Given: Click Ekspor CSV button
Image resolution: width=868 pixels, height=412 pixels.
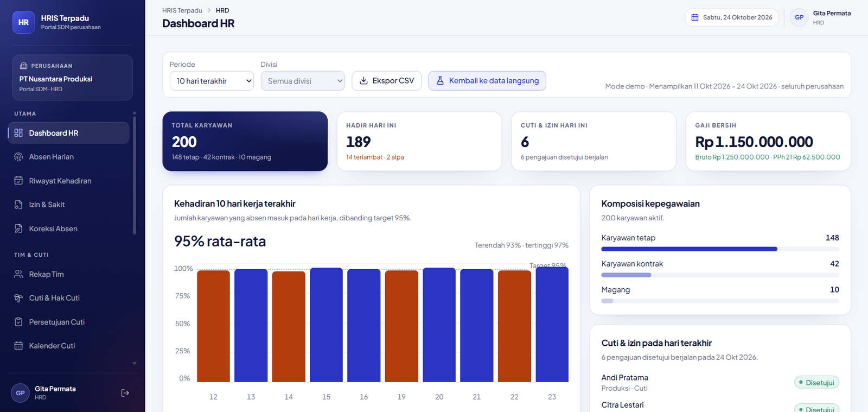Looking at the screenshot, I should 387,81.
